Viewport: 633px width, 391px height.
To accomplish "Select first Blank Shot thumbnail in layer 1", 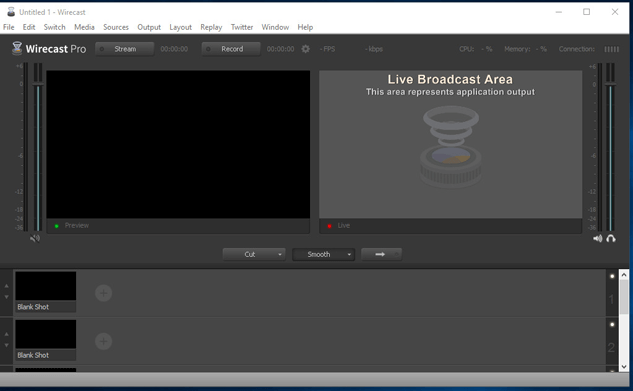I will 46,291.
